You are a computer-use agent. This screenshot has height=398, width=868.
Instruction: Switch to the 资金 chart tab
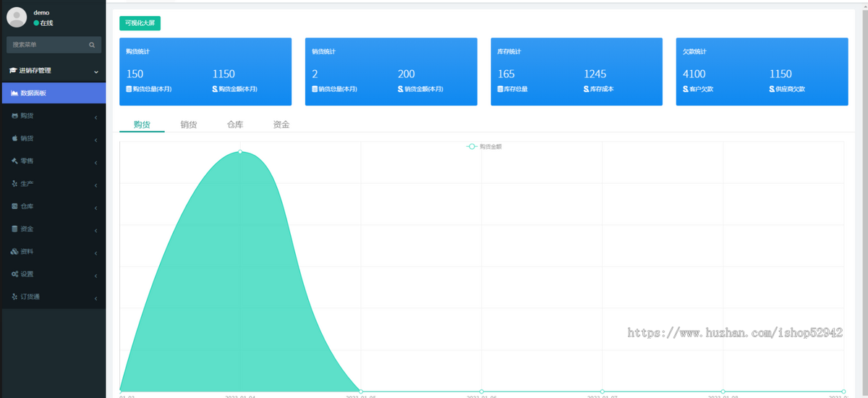281,124
